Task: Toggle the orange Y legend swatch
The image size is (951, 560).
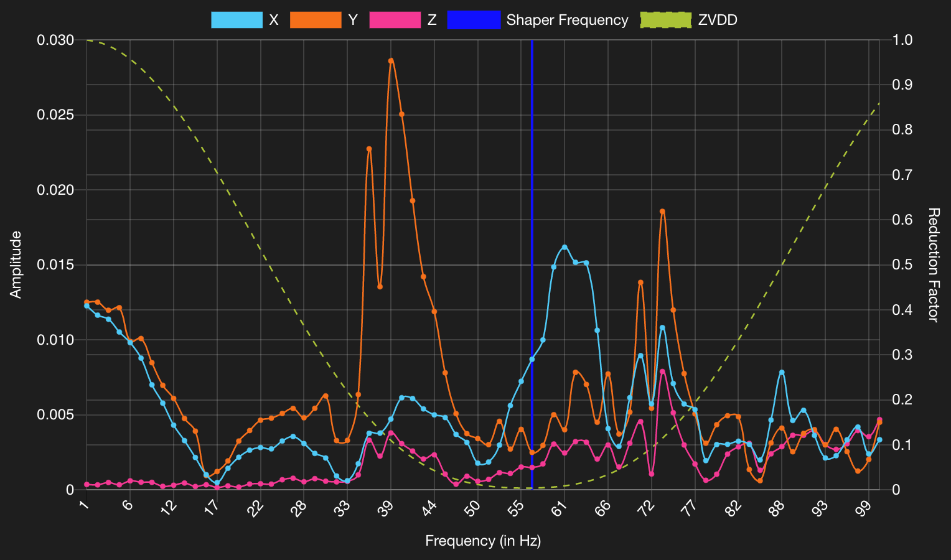Action: pyautogui.click(x=316, y=20)
